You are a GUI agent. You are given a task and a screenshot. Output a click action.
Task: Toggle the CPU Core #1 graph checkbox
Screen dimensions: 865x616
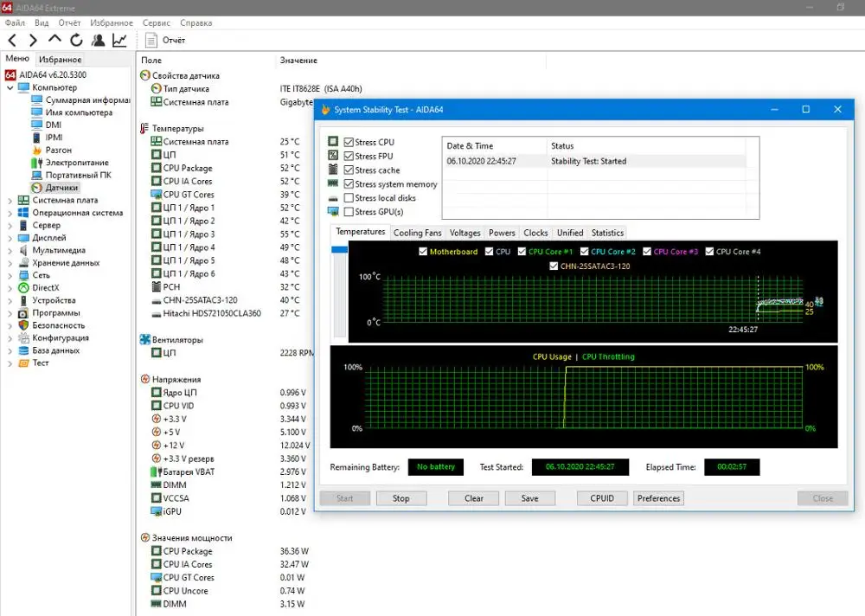pos(522,252)
